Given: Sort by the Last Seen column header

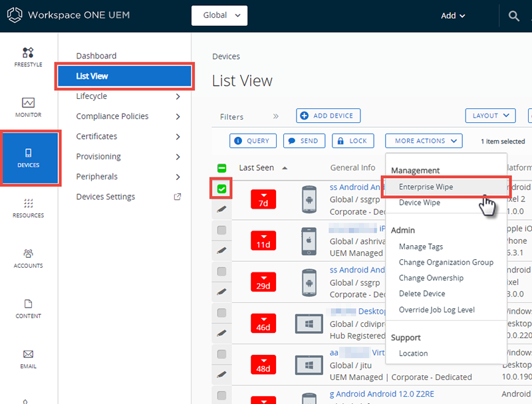Looking at the screenshot, I should pos(256,167).
